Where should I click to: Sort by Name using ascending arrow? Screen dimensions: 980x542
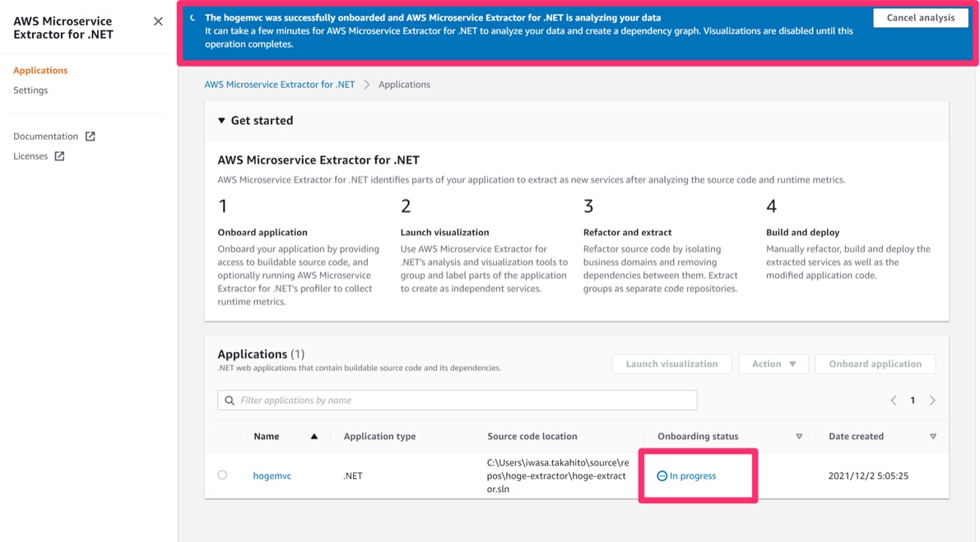pos(314,437)
